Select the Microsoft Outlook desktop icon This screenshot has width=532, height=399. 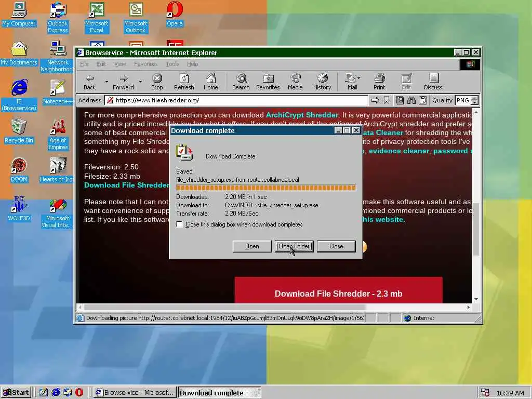pyautogui.click(x=136, y=18)
